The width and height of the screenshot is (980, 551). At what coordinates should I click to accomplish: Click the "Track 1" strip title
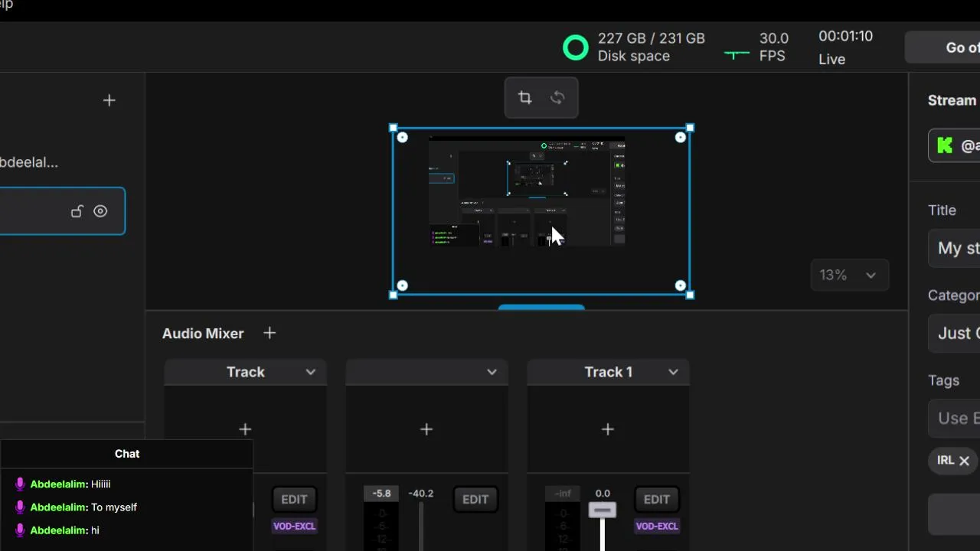[609, 372]
